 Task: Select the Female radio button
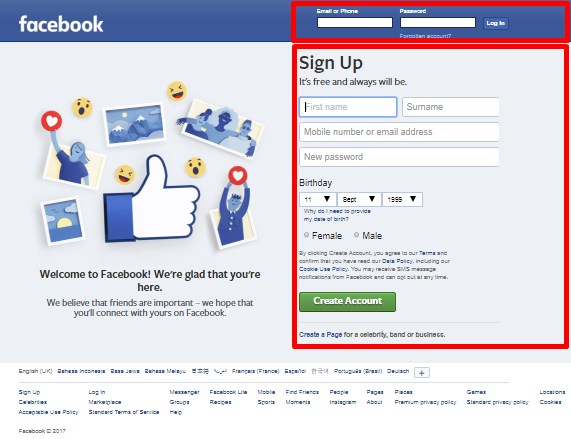tap(306, 235)
